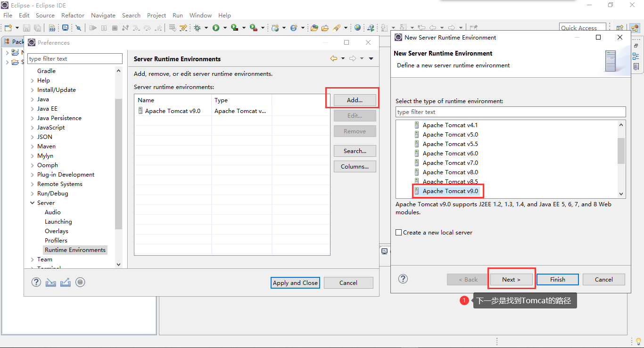Click Cancel in Preferences dialog

pos(348,283)
